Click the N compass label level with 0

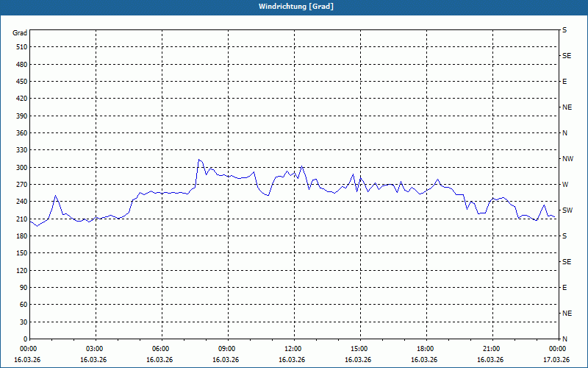point(564,339)
